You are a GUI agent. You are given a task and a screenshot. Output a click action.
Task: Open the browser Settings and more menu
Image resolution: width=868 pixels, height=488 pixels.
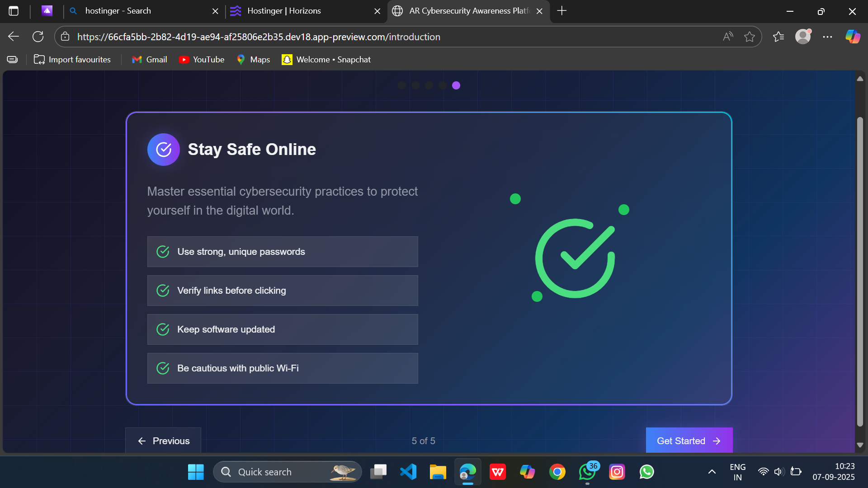click(x=827, y=37)
